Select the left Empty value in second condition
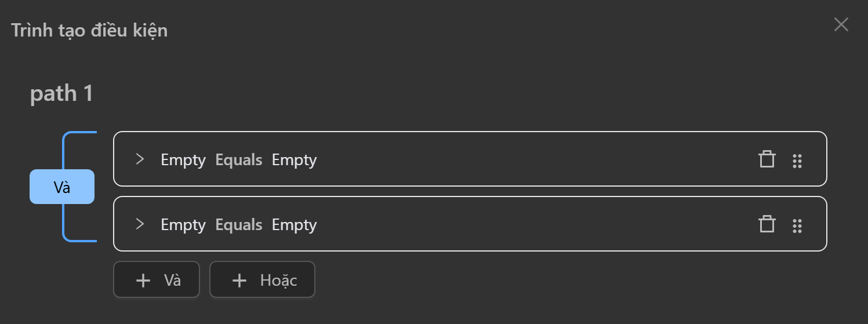Viewport: 868px width, 324px height. tap(183, 225)
